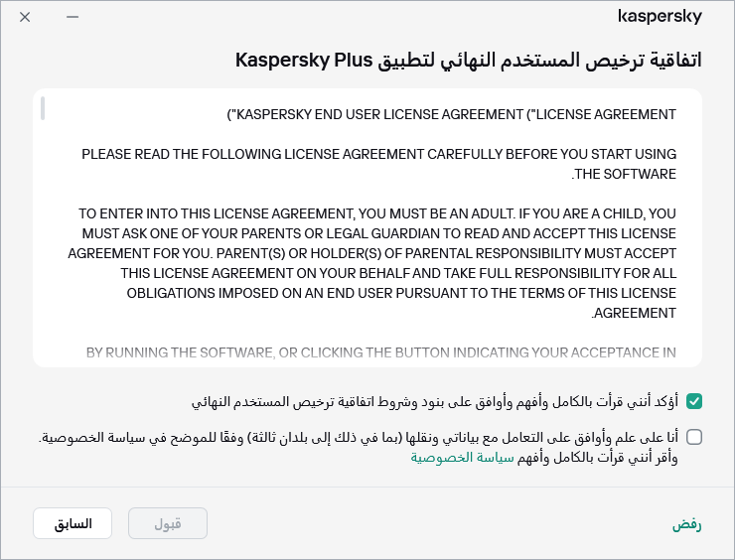Viewport: 735px width, 560px height.
Task: Click empty scrollbar track below the thumb
Action: [43, 248]
